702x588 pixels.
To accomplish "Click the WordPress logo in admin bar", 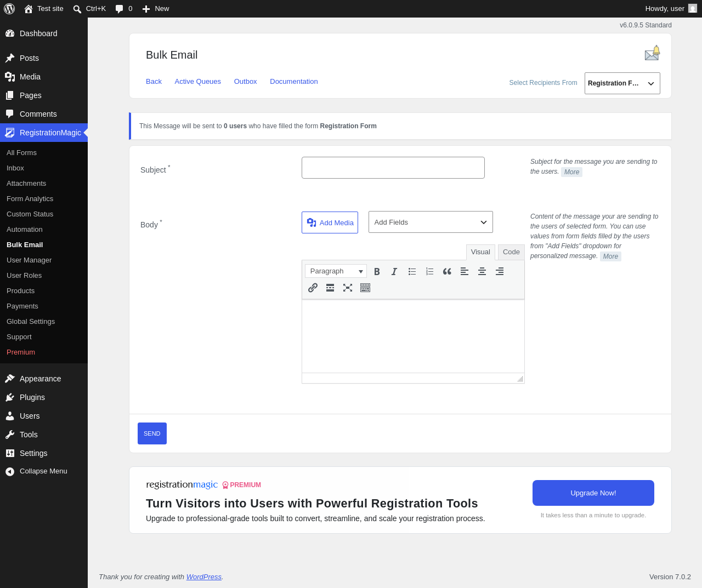I will (x=9, y=9).
